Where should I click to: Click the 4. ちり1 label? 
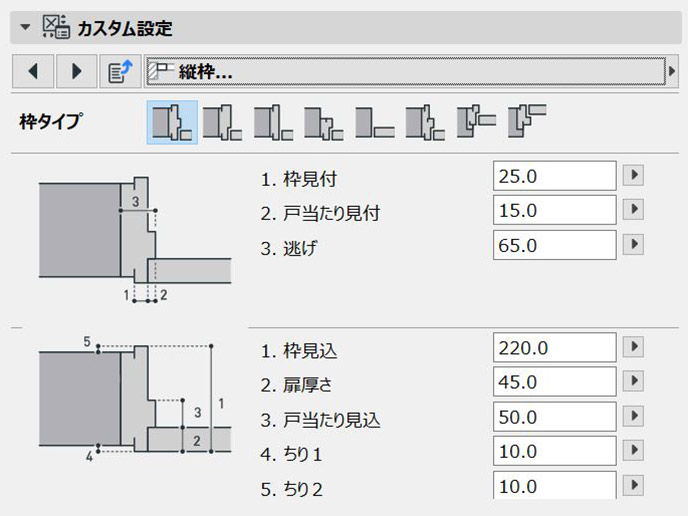[x=291, y=454]
